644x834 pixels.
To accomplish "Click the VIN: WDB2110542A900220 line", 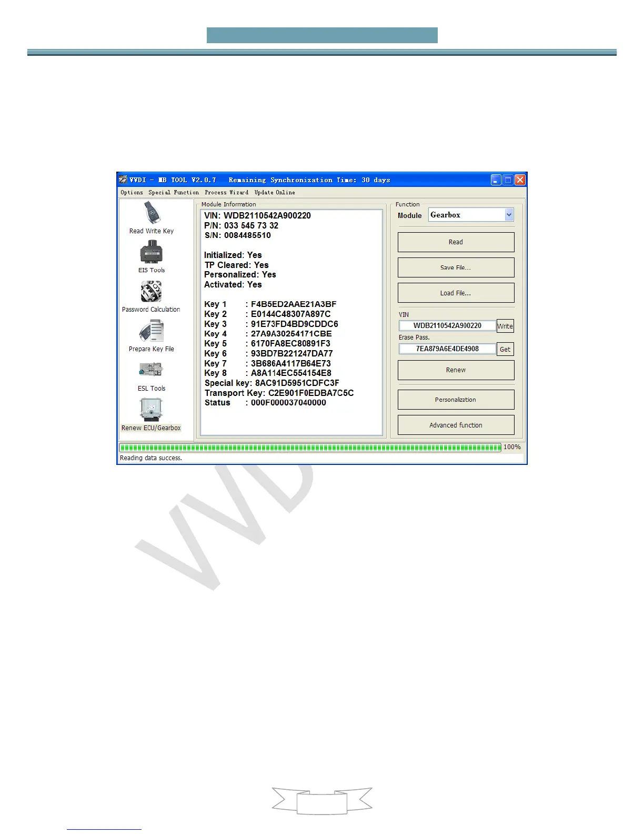I will click(x=257, y=215).
